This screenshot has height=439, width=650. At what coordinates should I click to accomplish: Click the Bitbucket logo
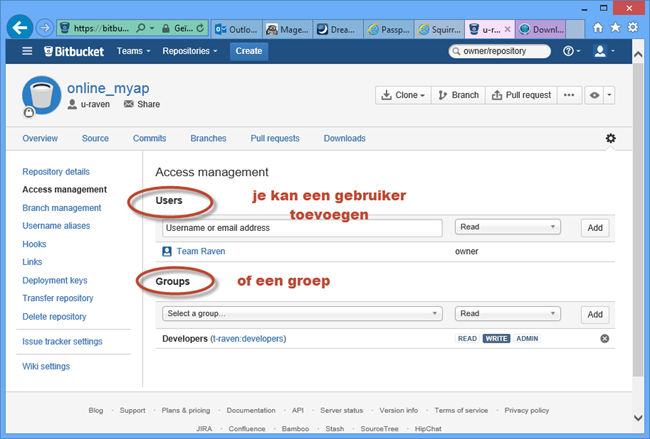pos(74,51)
